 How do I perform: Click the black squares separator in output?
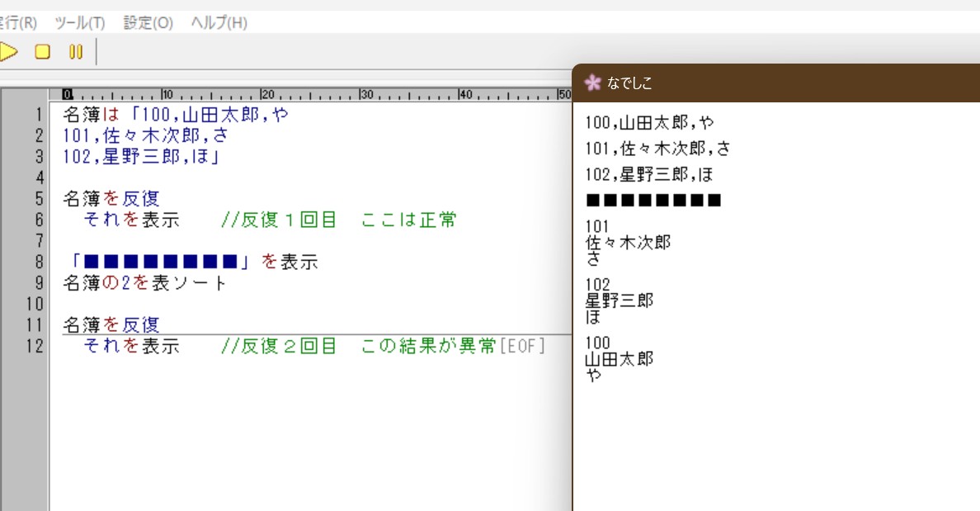[653, 200]
